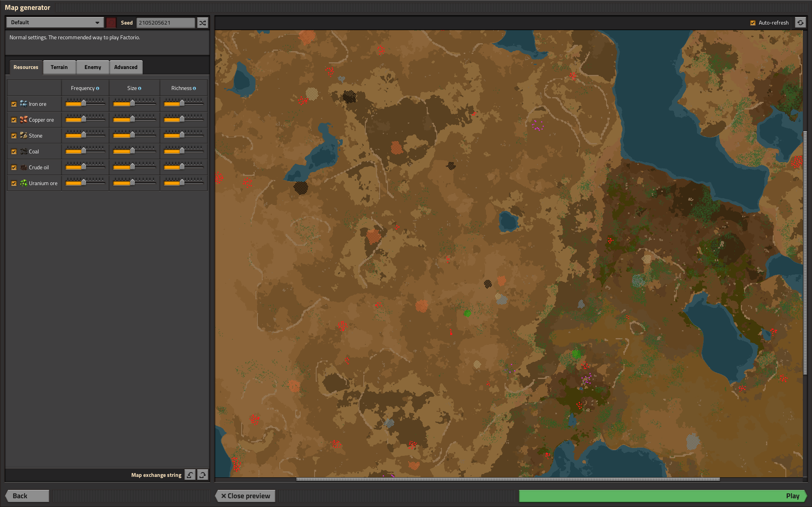Image resolution: width=812 pixels, height=507 pixels.
Task: Click the Crude oil Size slider
Action: point(134,167)
